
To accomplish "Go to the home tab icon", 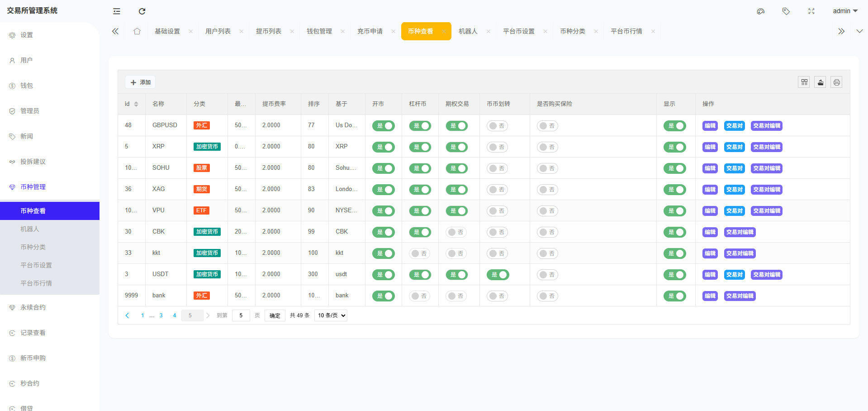I will pyautogui.click(x=137, y=31).
